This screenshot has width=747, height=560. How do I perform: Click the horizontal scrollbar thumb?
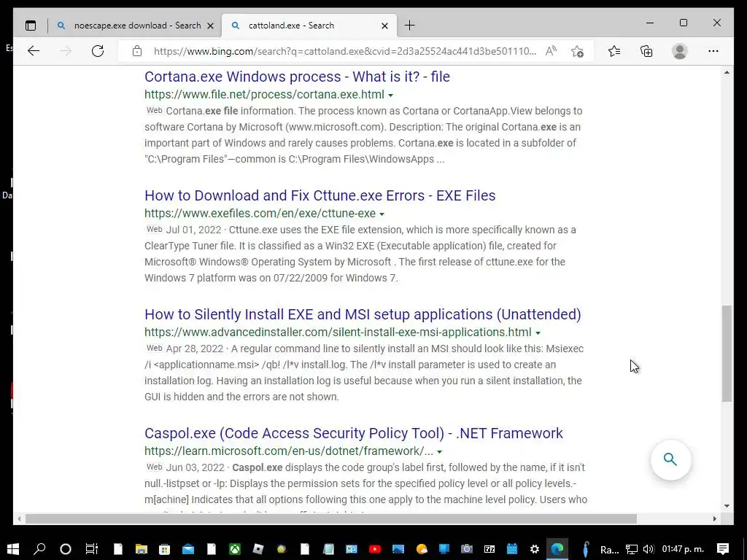(x=330, y=518)
